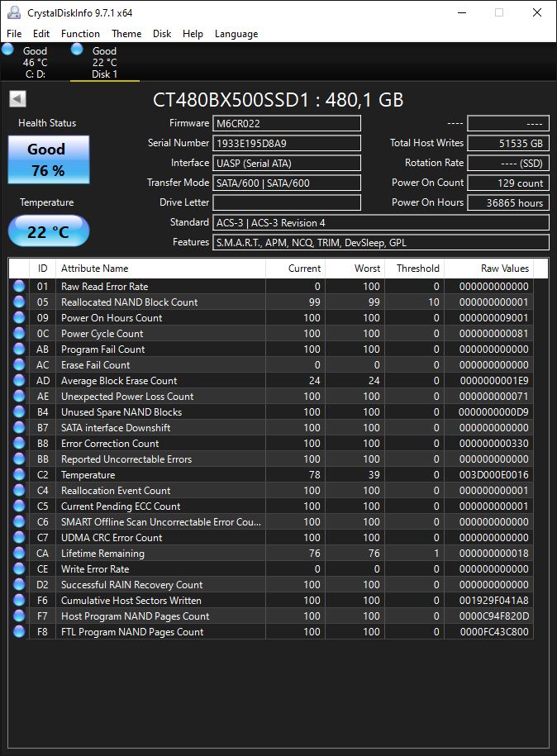
Task: Click the Attribute Name column header
Action: point(160,269)
